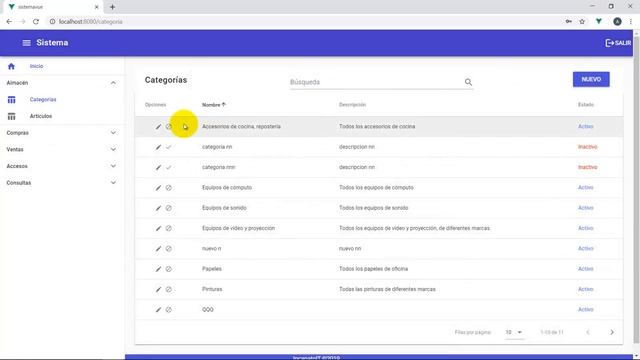Image resolution: width=640 pixels, height=360 pixels.
Task: Edit the Papeles category
Action: 158,269
